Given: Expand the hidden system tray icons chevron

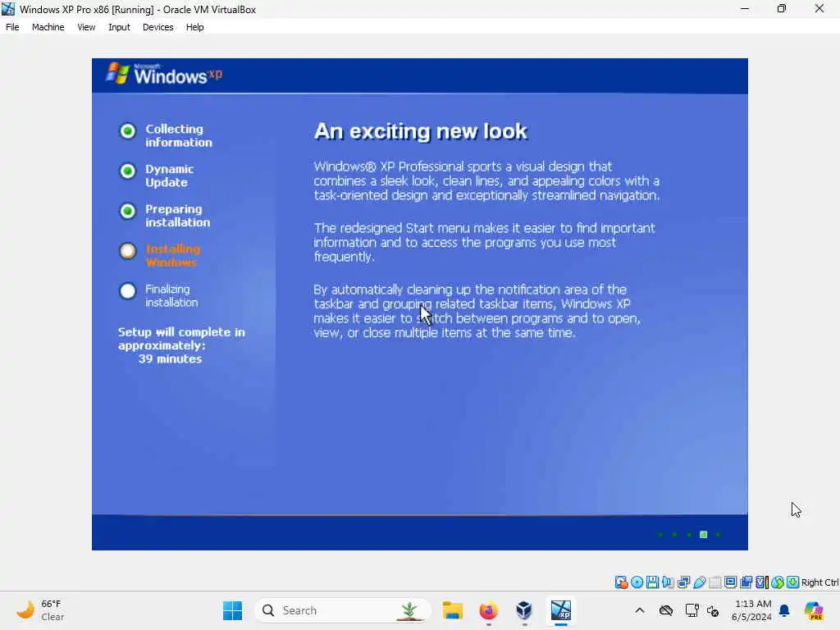Looking at the screenshot, I should tap(640, 610).
